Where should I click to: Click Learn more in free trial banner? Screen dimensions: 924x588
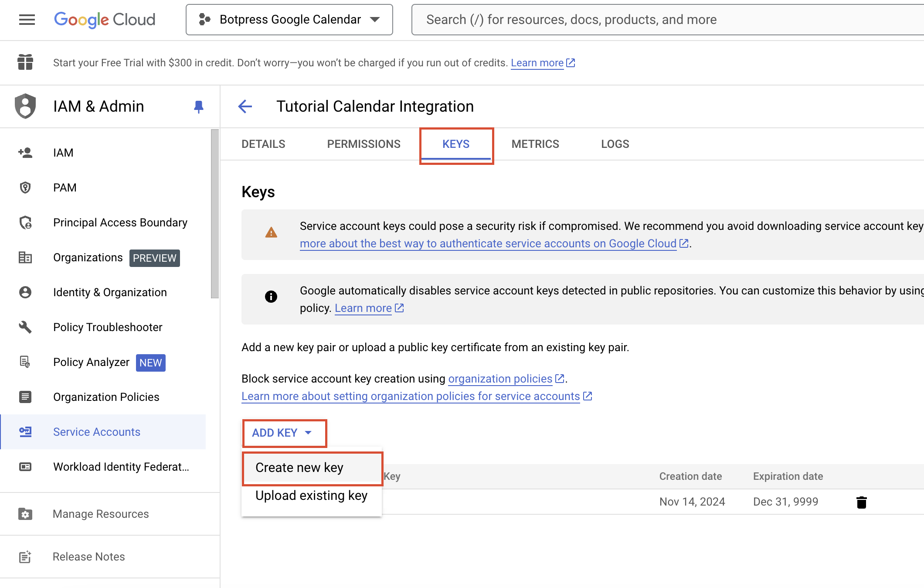click(x=537, y=63)
